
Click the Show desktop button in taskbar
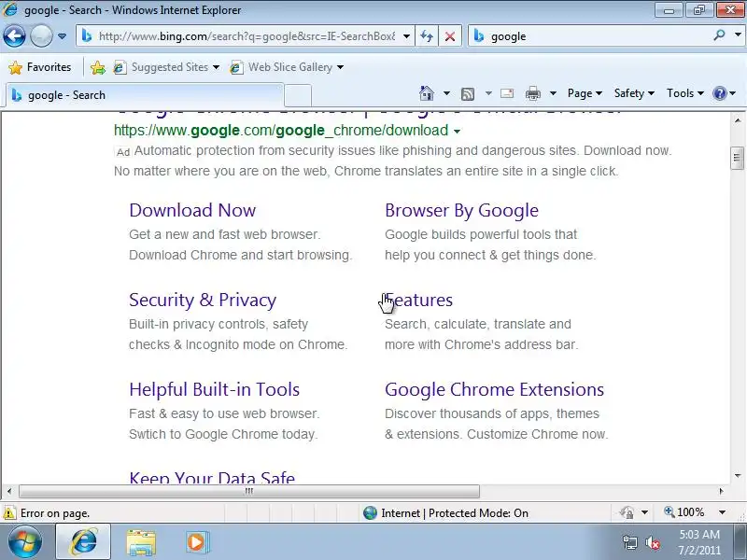[x=740, y=541]
